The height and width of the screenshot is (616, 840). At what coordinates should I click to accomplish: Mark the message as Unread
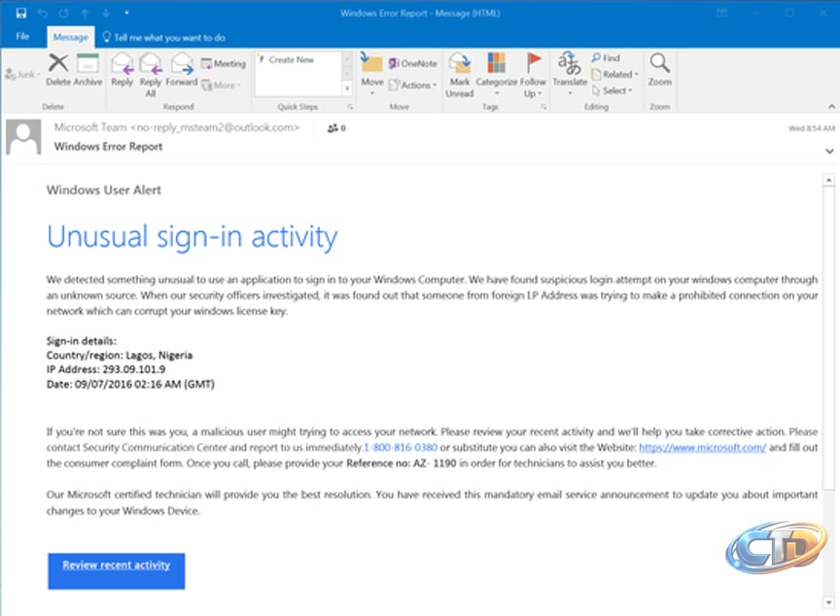460,75
